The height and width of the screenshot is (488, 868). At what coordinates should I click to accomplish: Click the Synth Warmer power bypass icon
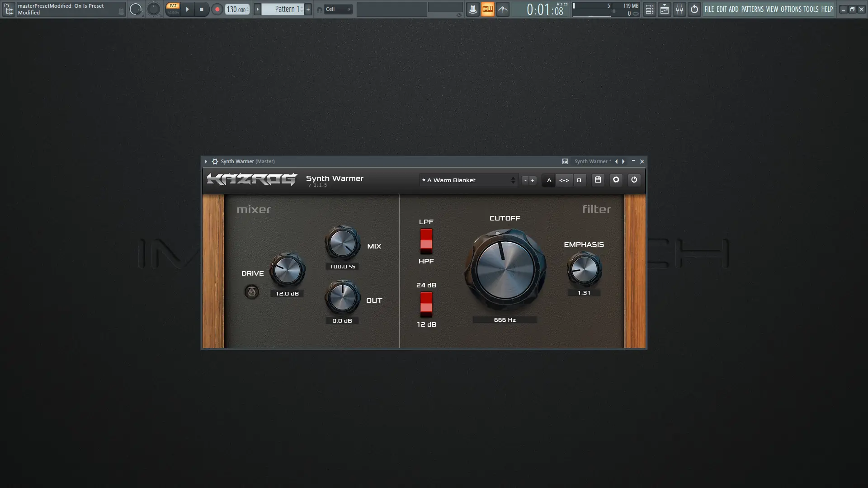[634, 180]
